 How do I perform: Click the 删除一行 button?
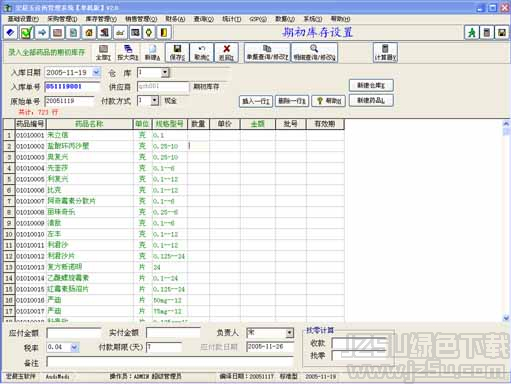pyautogui.click(x=292, y=101)
